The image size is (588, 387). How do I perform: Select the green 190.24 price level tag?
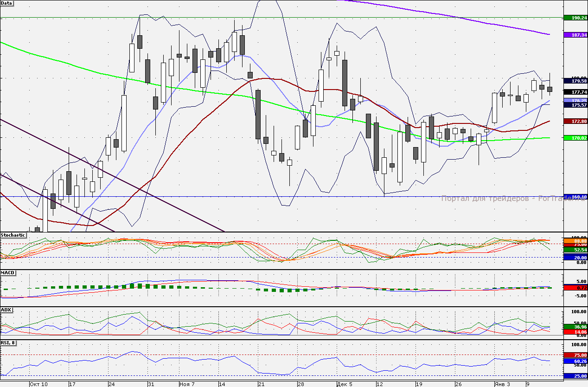click(575, 18)
